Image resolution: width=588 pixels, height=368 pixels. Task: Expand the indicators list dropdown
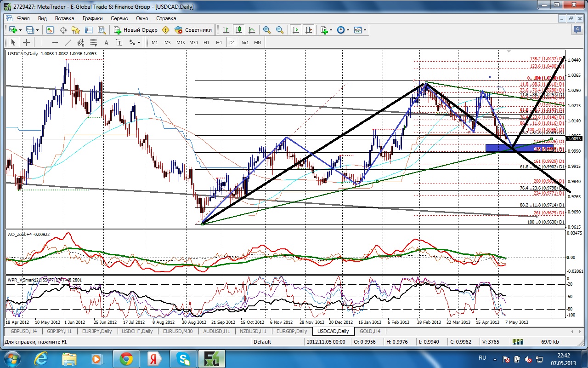(326, 30)
